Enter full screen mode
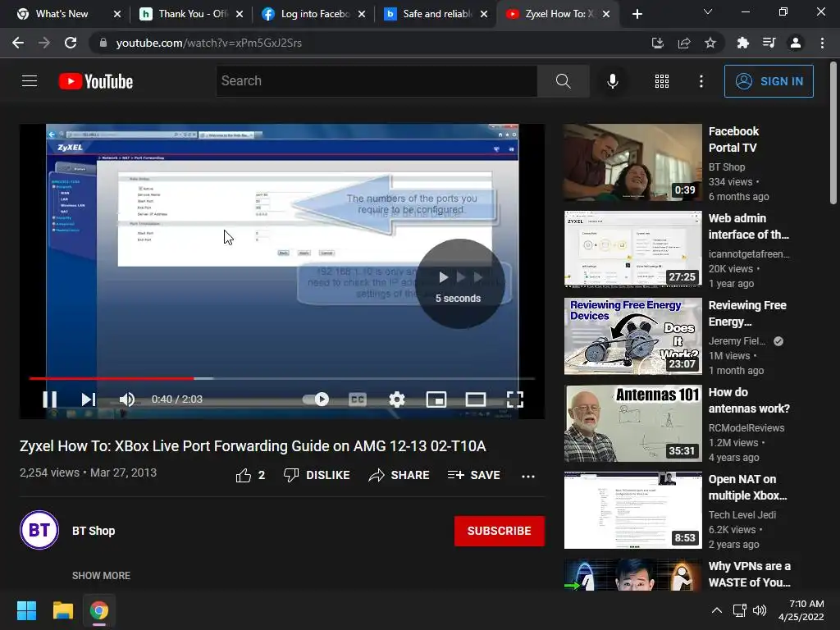The image size is (840, 630). click(x=515, y=399)
